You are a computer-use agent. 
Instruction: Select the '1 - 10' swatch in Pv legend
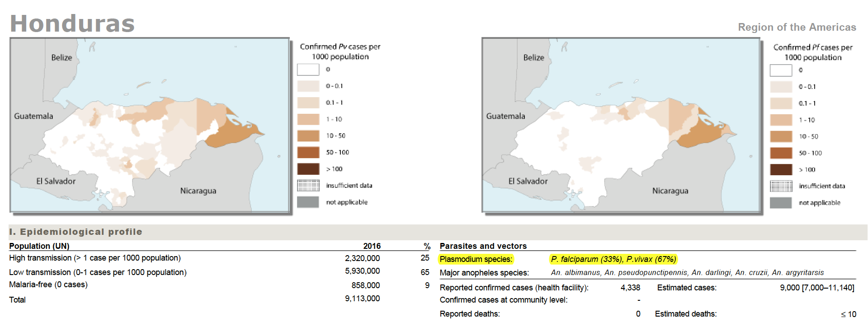click(x=308, y=119)
